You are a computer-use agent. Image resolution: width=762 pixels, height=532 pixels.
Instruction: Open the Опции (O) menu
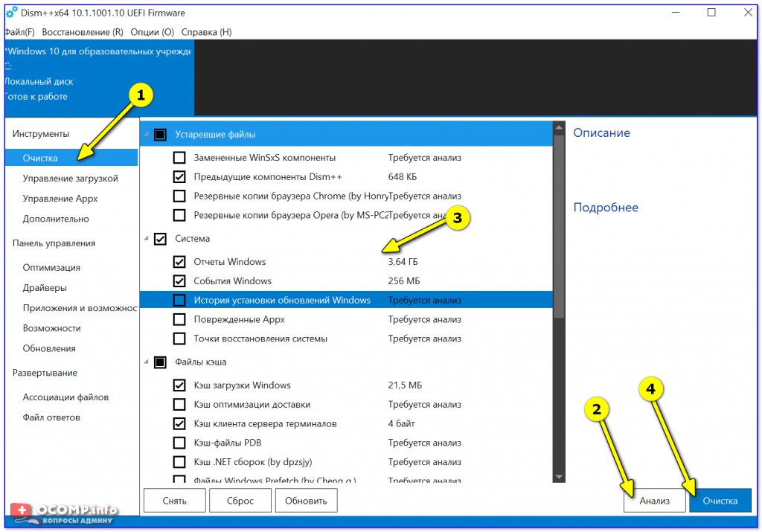pyautogui.click(x=152, y=32)
